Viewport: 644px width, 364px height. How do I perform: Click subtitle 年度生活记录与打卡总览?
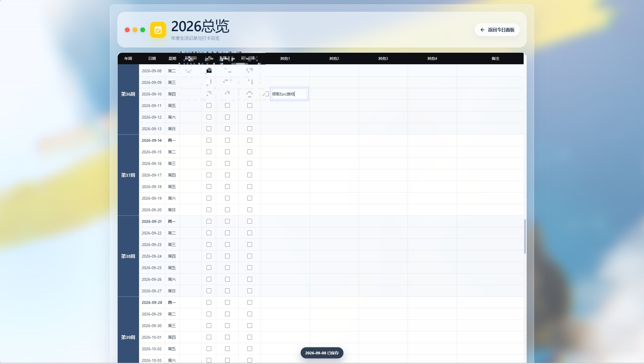195,38
